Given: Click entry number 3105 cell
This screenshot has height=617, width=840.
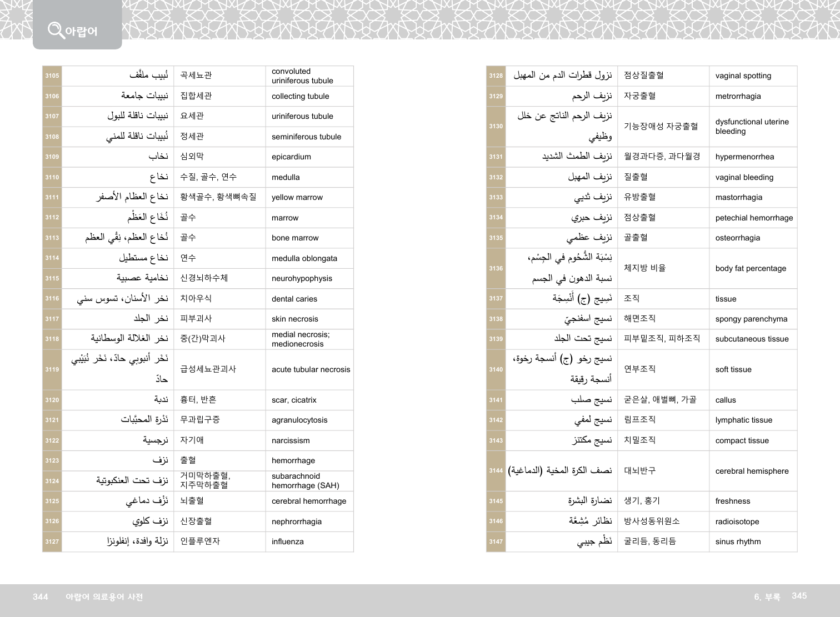Looking at the screenshot, I should click(x=52, y=76).
